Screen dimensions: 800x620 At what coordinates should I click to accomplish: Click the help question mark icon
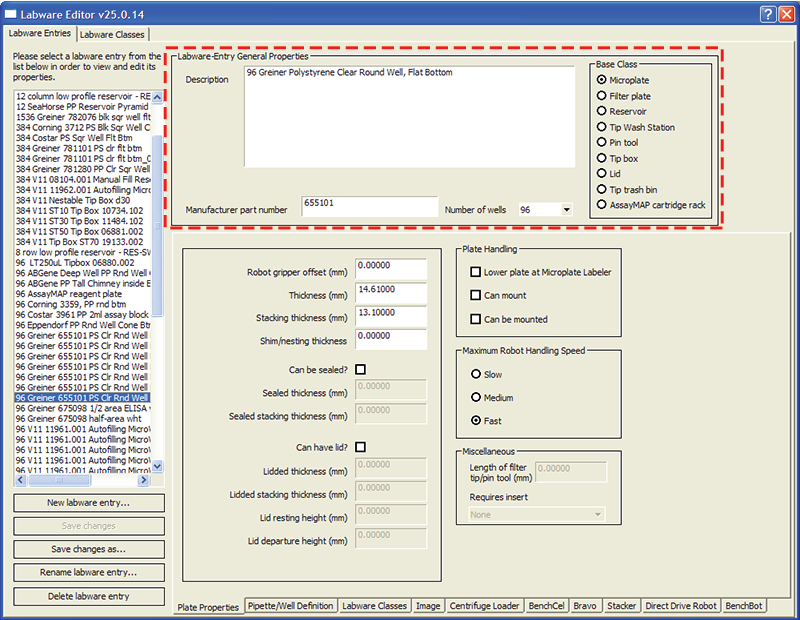765,14
